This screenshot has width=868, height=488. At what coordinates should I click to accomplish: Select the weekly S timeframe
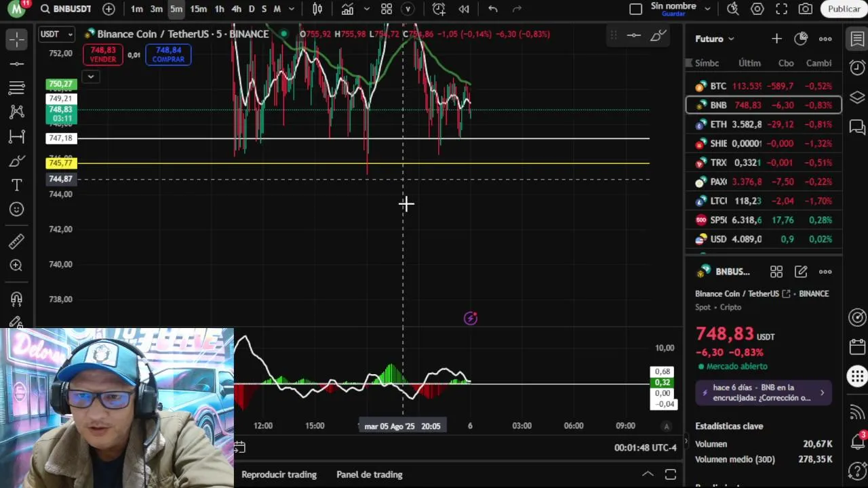click(264, 9)
